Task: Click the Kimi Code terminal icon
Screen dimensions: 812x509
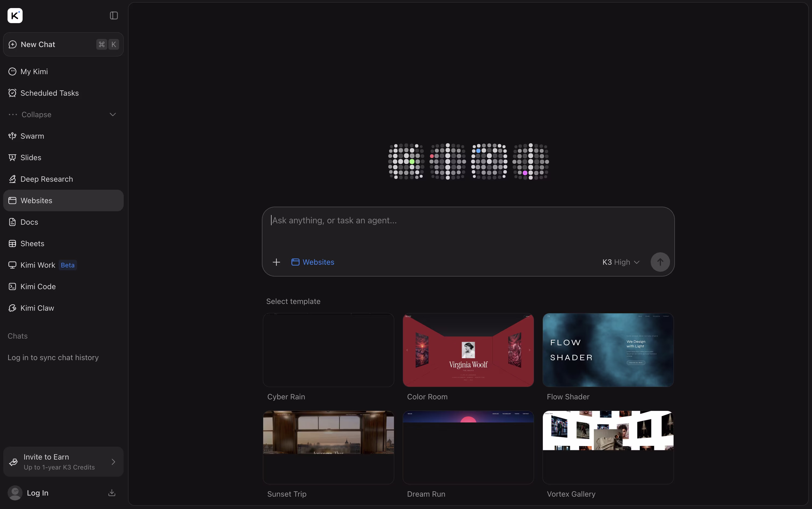Action: click(12, 287)
